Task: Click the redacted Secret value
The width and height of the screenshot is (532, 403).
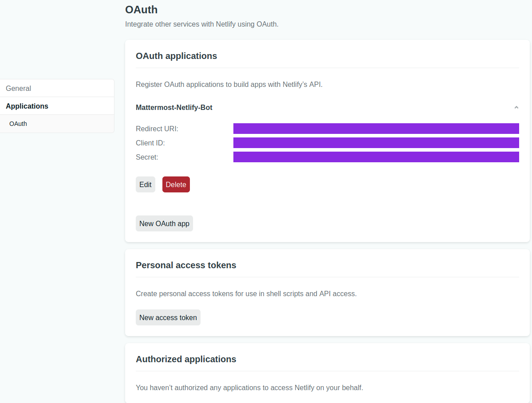Action: [x=376, y=157]
